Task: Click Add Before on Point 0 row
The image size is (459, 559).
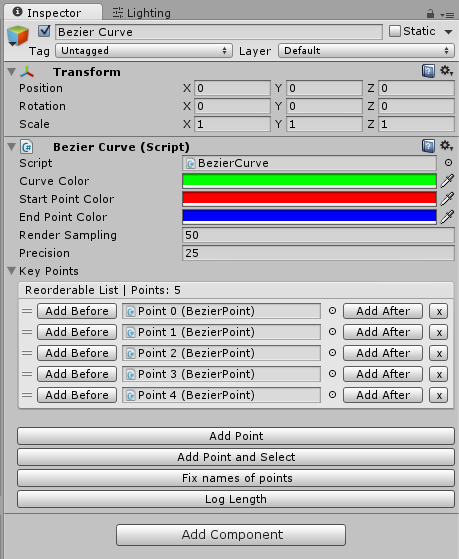Action: [x=77, y=311]
